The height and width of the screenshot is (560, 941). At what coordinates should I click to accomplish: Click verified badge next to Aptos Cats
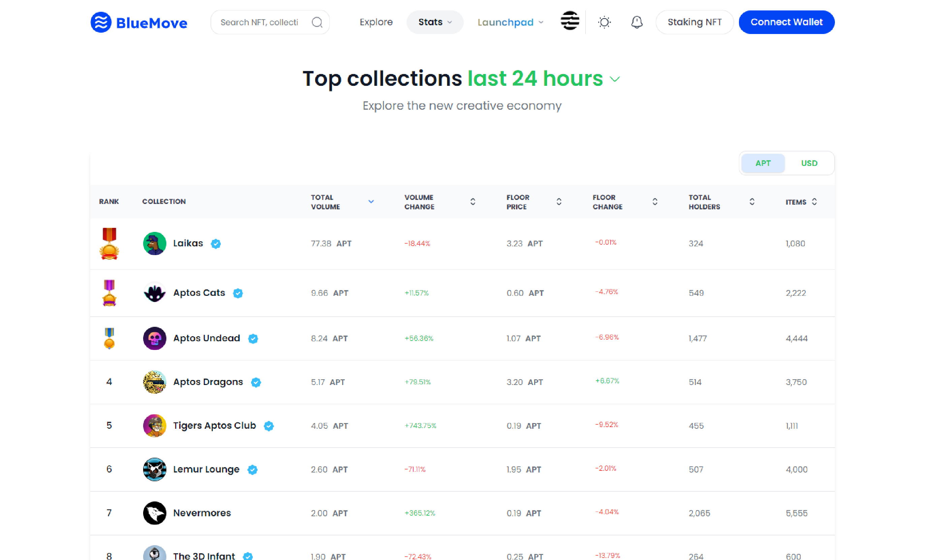238,293
